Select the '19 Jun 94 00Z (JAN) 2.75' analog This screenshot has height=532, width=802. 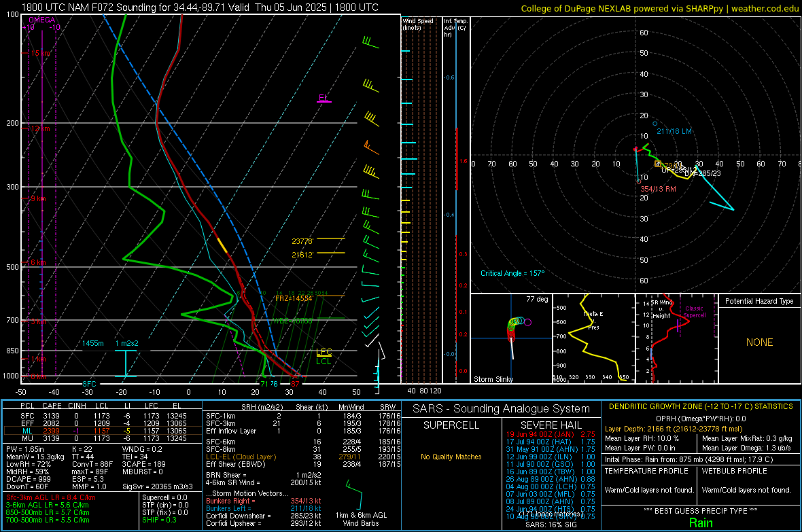pos(551,434)
